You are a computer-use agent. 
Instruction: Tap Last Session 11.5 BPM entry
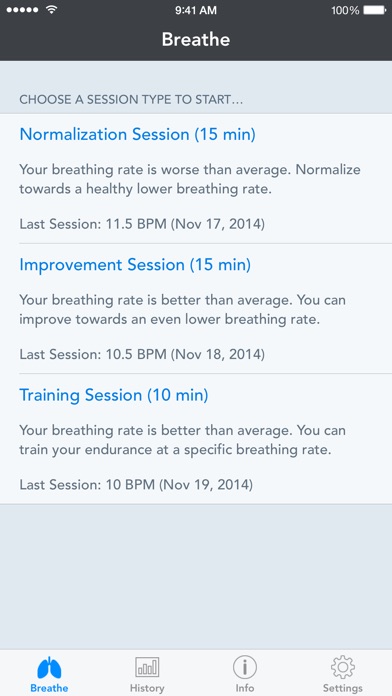[x=142, y=224]
